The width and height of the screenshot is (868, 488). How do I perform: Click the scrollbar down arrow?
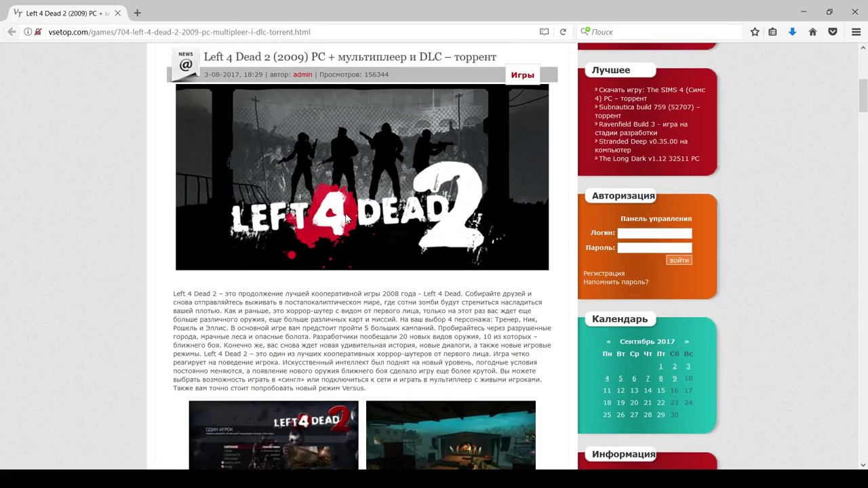click(863, 465)
